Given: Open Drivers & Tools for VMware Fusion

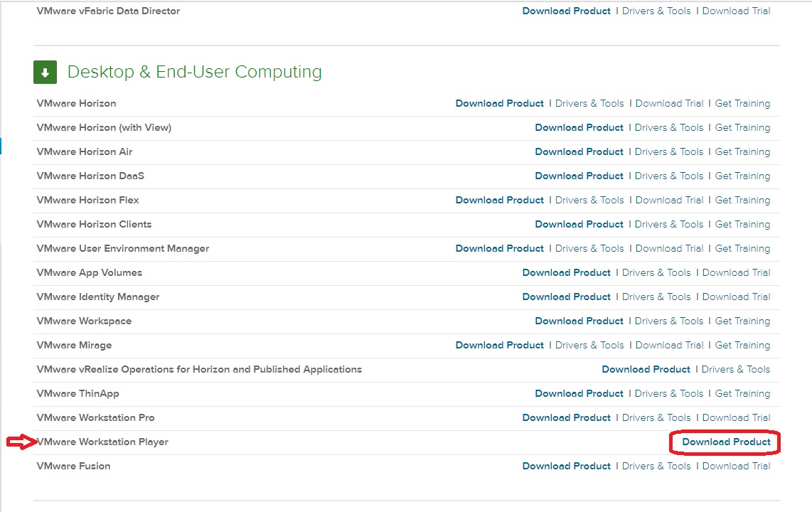Looking at the screenshot, I should pyautogui.click(x=656, y=466).
